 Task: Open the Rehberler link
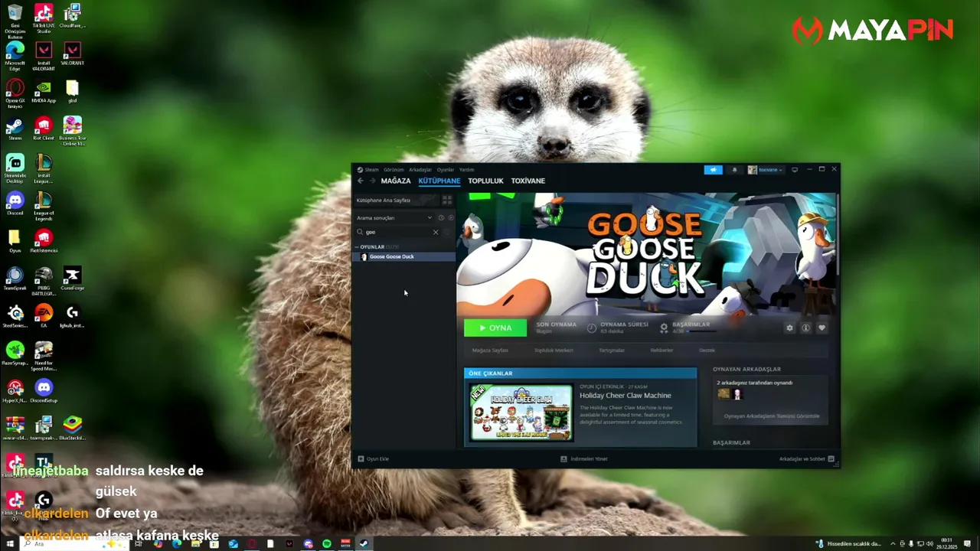661,350
